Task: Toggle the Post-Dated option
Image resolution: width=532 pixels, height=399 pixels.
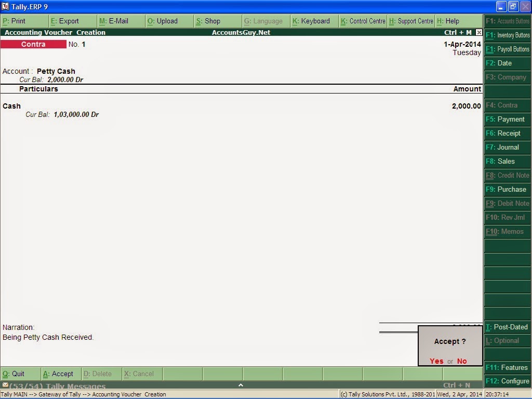Action: [x=507, y=327]
